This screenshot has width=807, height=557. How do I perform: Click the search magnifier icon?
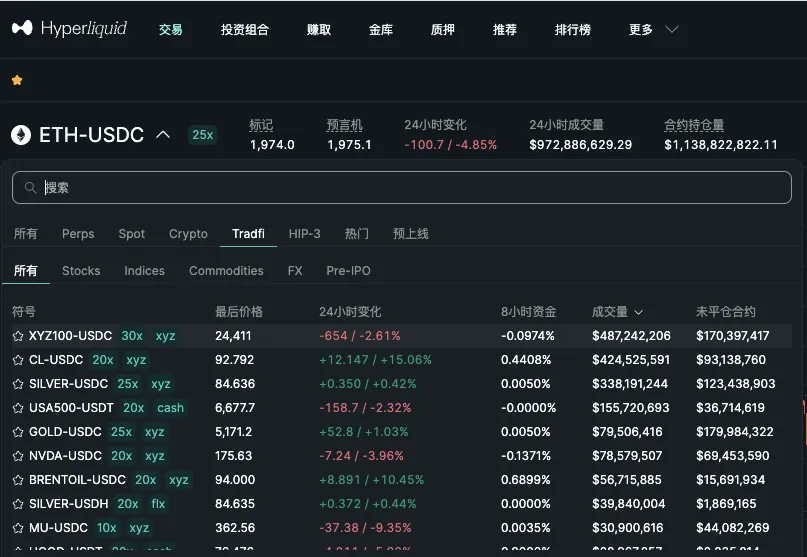tap(30, 187)
